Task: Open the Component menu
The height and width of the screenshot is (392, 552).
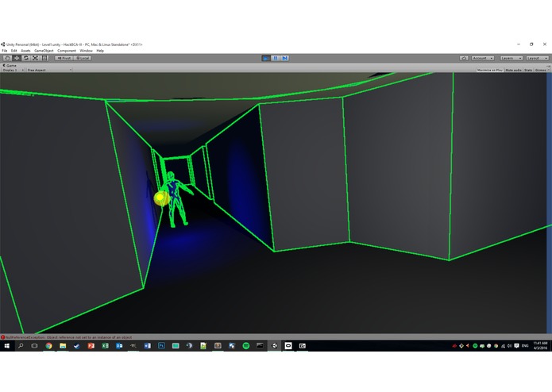Action: [67, 51]
